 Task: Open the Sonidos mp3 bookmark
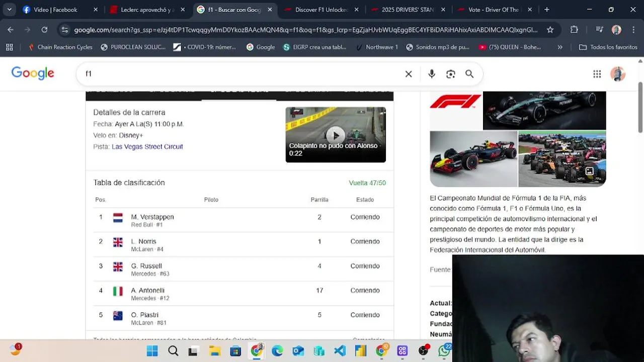click(438, 47)
